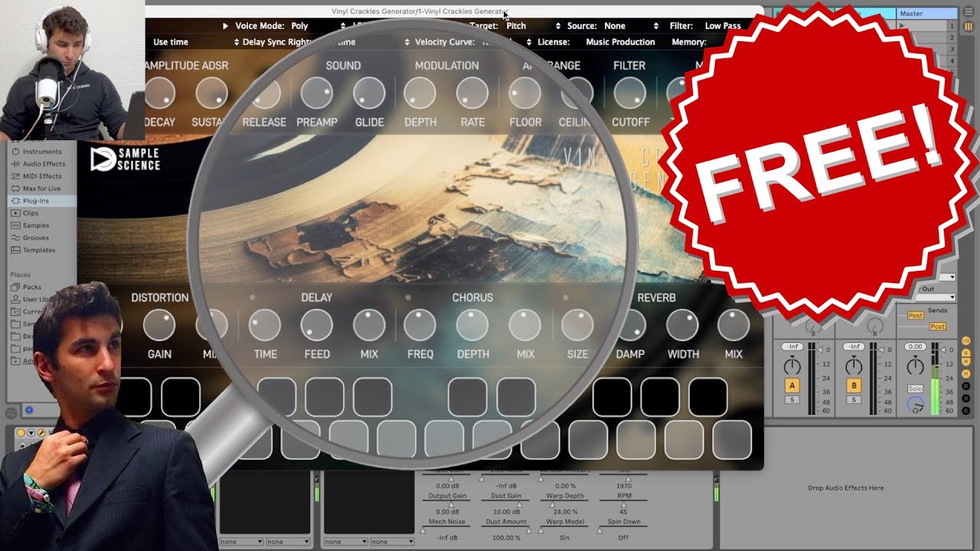This screenshot has height=551, width=980.
Task: Solo return track A
Action: (792, 399)
